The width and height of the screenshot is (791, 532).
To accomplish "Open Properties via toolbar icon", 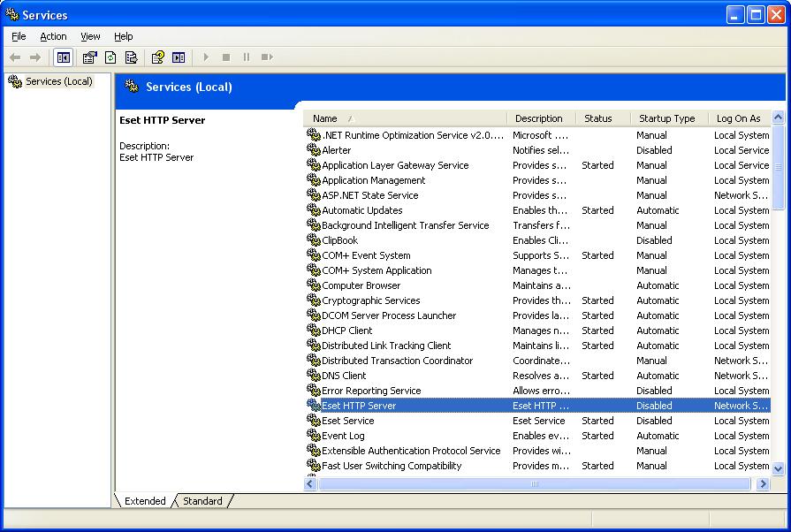I will tap(89, 57).
